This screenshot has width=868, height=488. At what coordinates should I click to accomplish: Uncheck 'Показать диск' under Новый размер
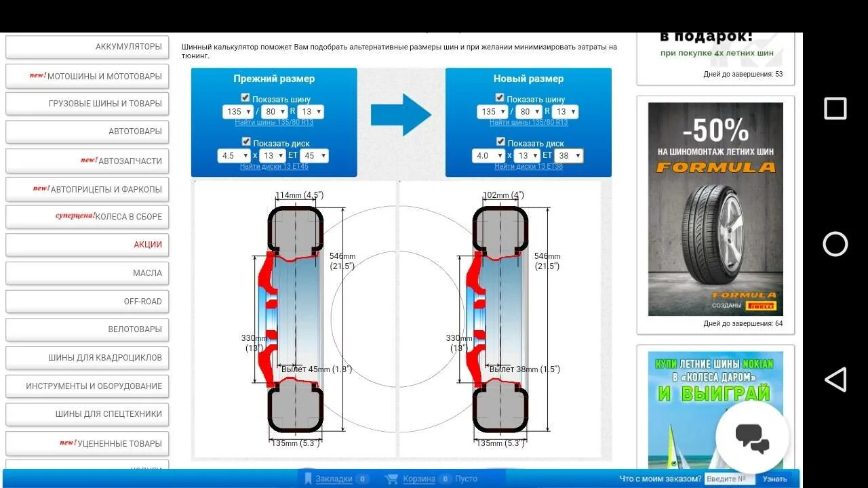(x=500, y=142)
